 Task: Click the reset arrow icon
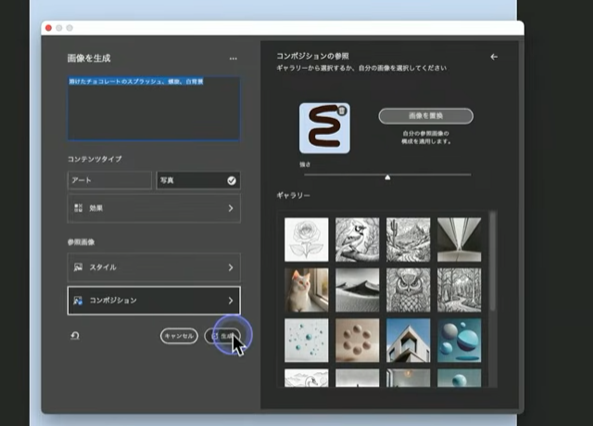(75, 336)
